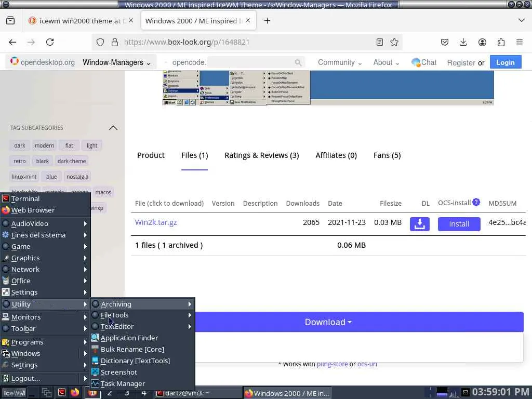Launch Application Finder from Utility menu

[x=142, y=338]
